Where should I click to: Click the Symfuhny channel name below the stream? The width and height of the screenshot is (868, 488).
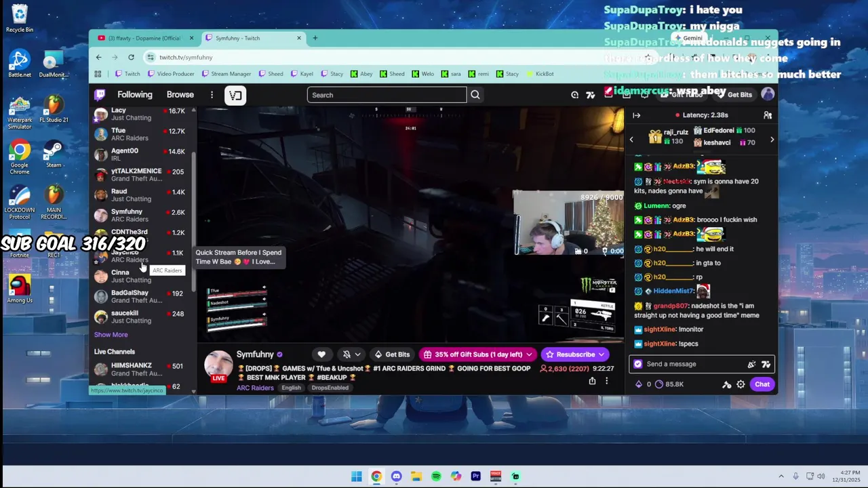255,354
